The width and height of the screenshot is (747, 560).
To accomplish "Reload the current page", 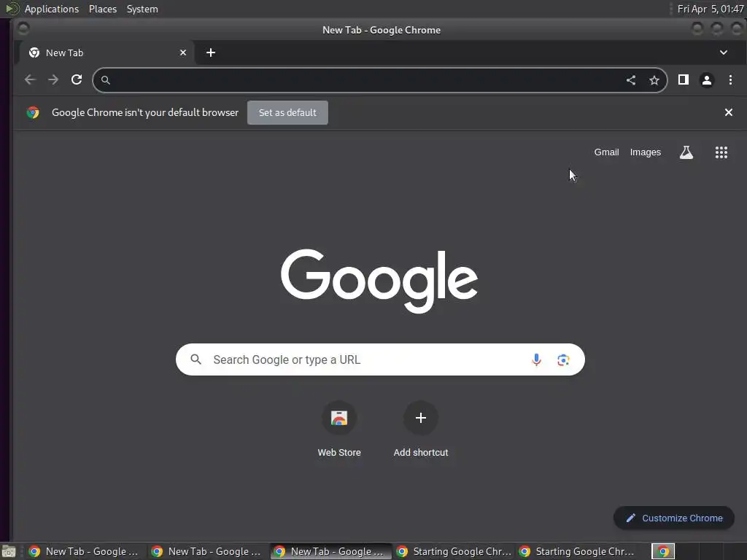I will 77,79.
